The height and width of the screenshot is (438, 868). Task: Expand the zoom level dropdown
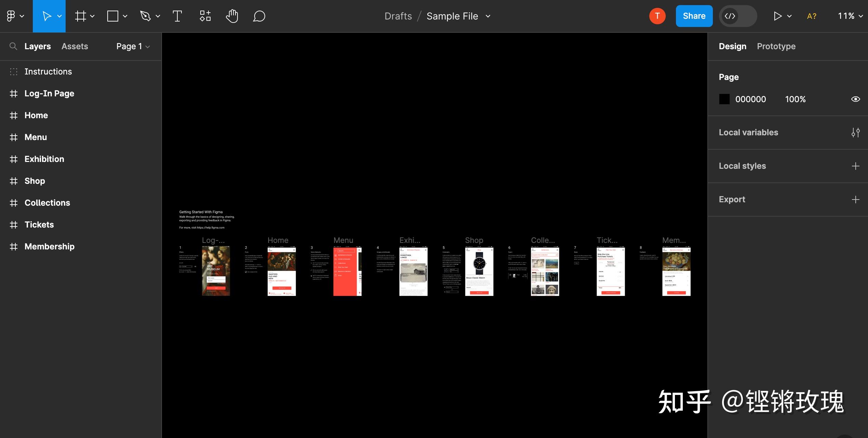[850, 16]
